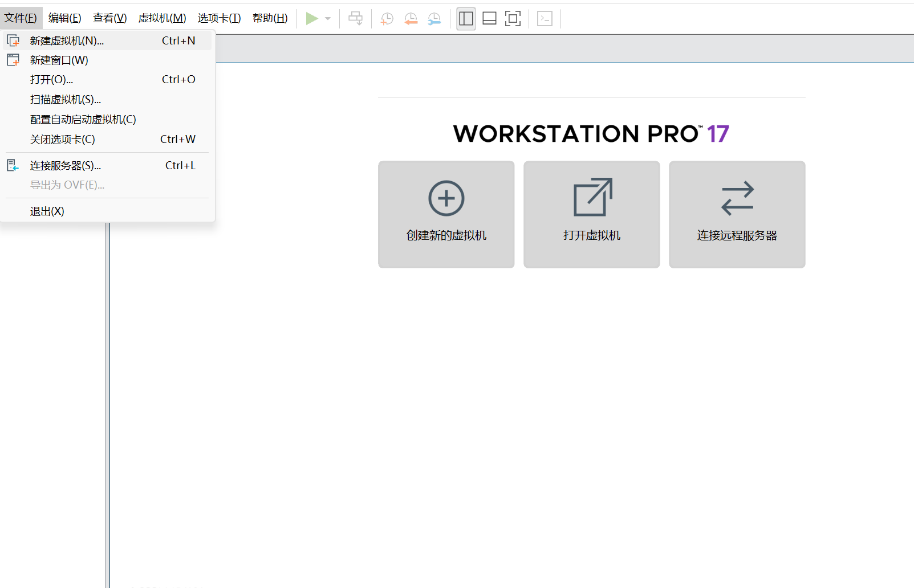Click the green Power On play icon
The height and width of the screenshot is (588, 914).
311,19
